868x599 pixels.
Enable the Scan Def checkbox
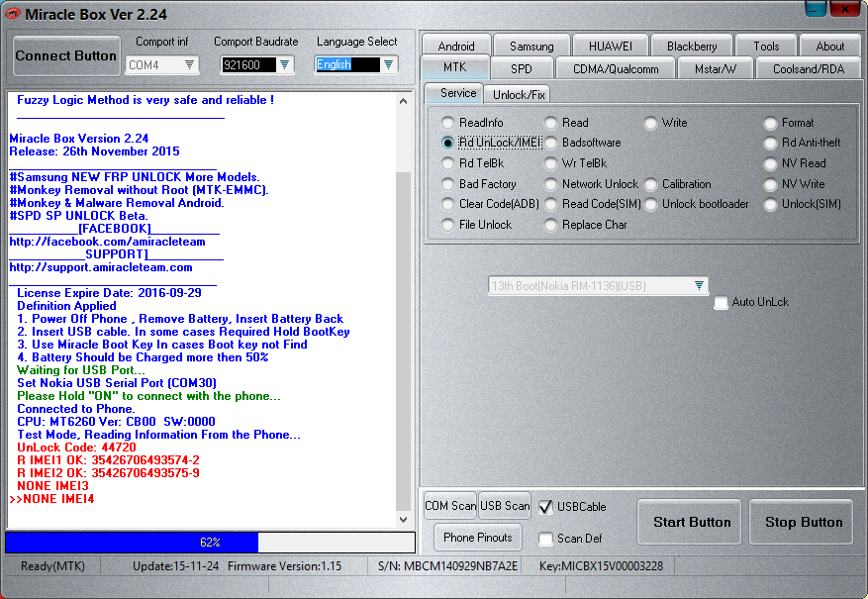click(545, 538)
